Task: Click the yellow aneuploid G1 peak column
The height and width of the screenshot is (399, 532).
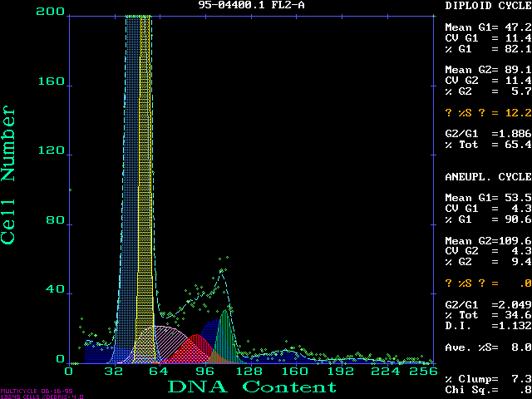Action: [x=145, y=190]
